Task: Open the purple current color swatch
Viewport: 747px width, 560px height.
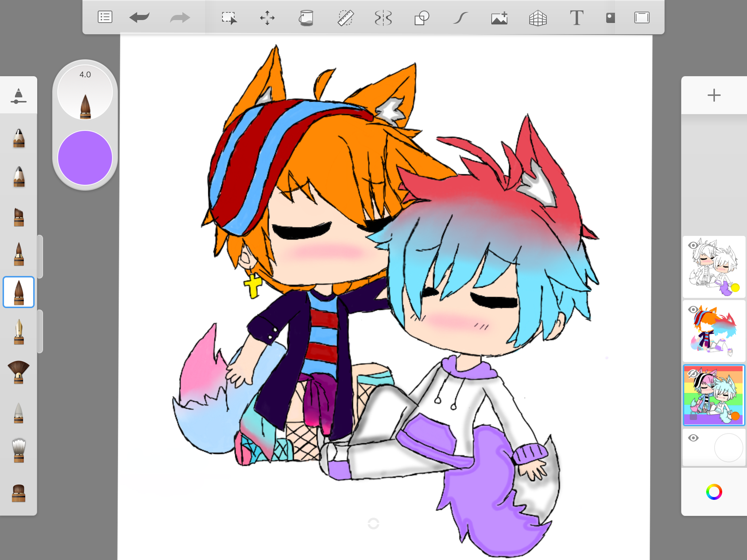Action: click(85, 157)
